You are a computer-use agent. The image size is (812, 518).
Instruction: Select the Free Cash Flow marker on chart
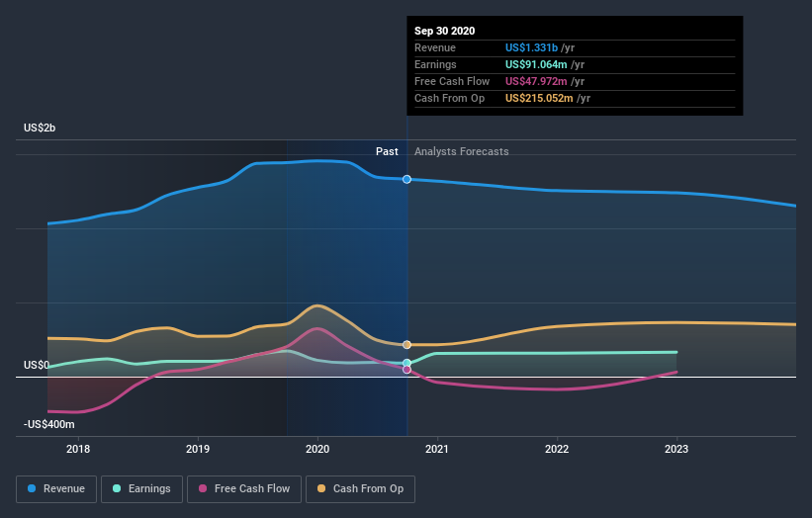coord(407,370)
